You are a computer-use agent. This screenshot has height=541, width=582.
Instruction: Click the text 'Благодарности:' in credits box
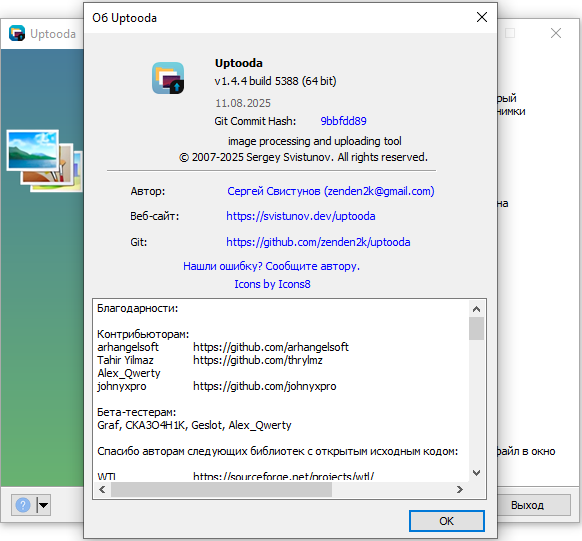pos(138,308)
